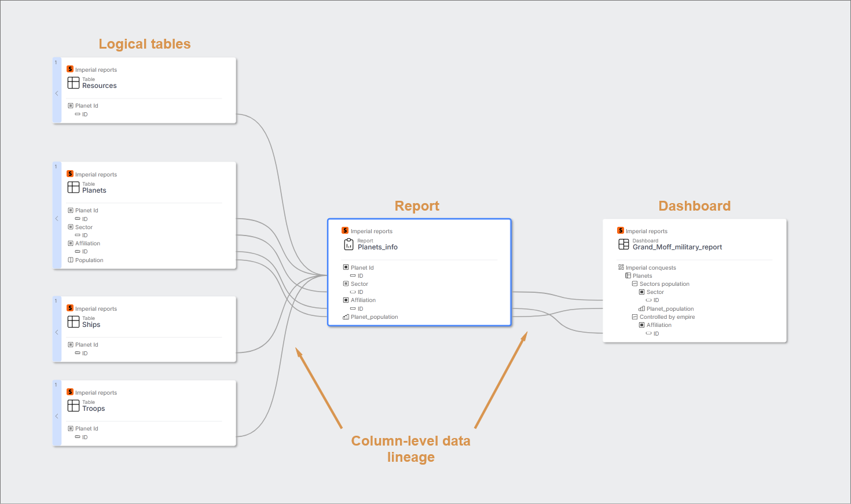
Task: Click the Affiliation dimension icon in Planets_info
Action: (346, 300)
